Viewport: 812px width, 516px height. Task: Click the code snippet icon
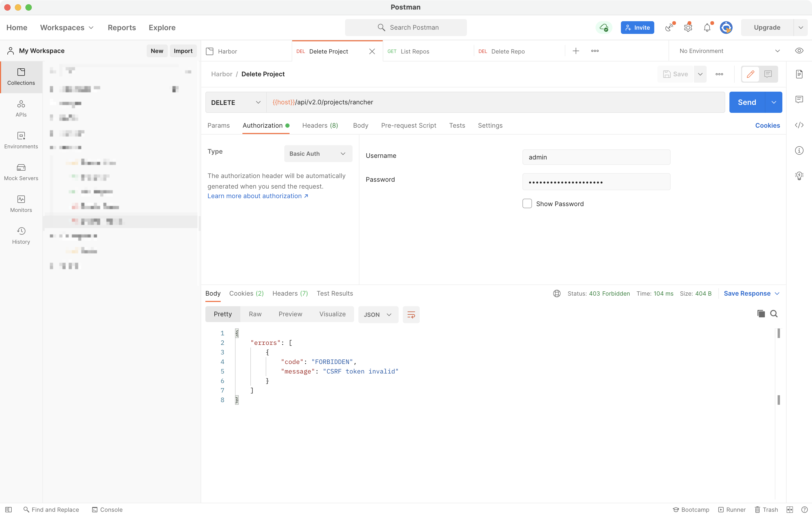799,125
